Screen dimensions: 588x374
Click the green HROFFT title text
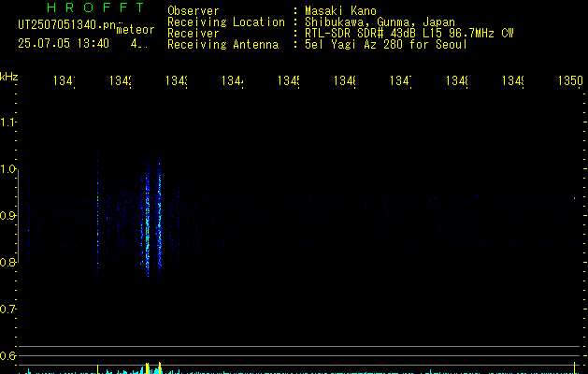coord(95,7)
